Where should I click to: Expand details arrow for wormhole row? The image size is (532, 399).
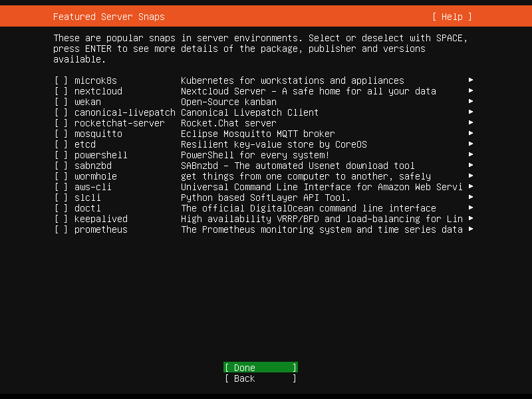tap(471, 176)
